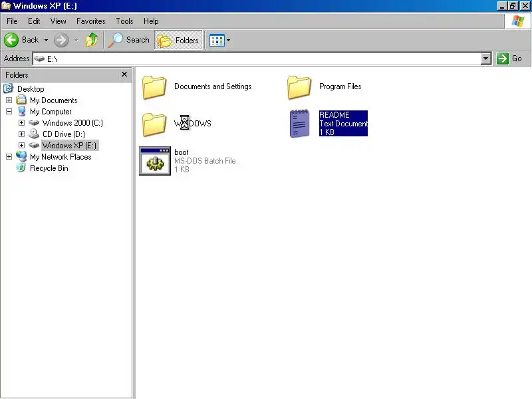The width and height of the screenshot is (532, 399).
Task: Select the Documents and Settings folder icon
Action: [x=154, y=87]
